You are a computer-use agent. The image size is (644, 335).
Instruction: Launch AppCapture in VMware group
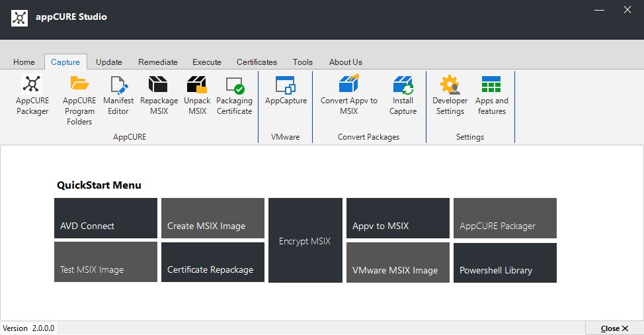tap(286, 90)
